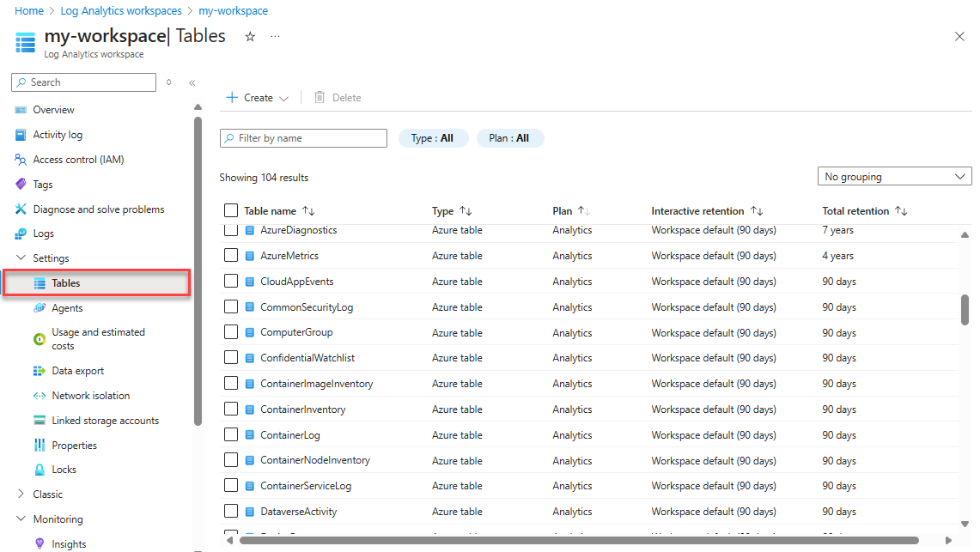
Task: Click the Usage and estimated costs icon
Action: pyautogui.click(x=39, y=339)
